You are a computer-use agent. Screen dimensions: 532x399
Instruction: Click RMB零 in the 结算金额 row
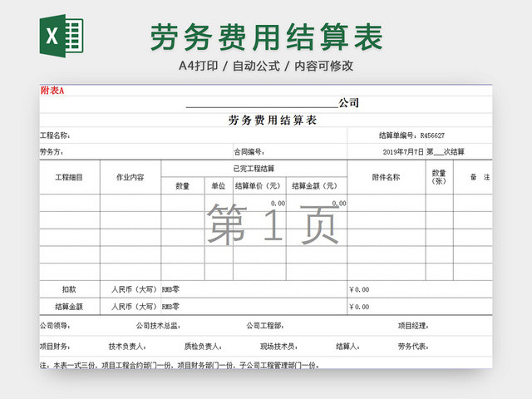click(x=170, y=307)
